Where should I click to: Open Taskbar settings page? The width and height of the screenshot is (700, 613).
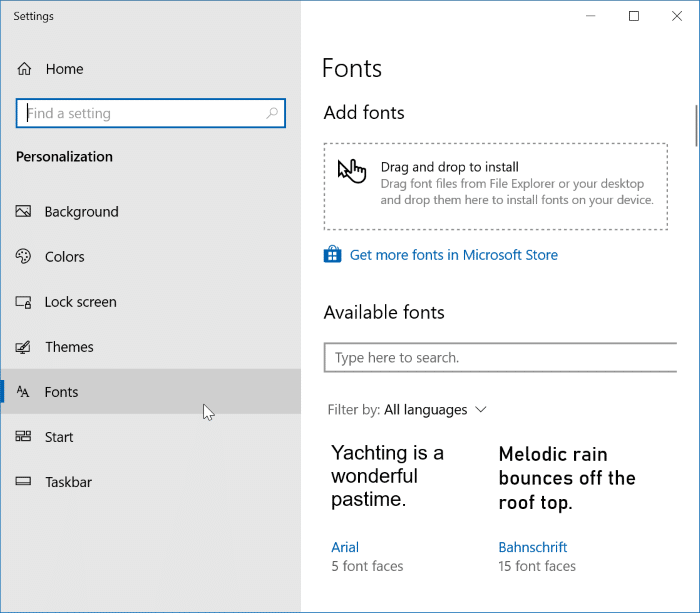[150, 482]
